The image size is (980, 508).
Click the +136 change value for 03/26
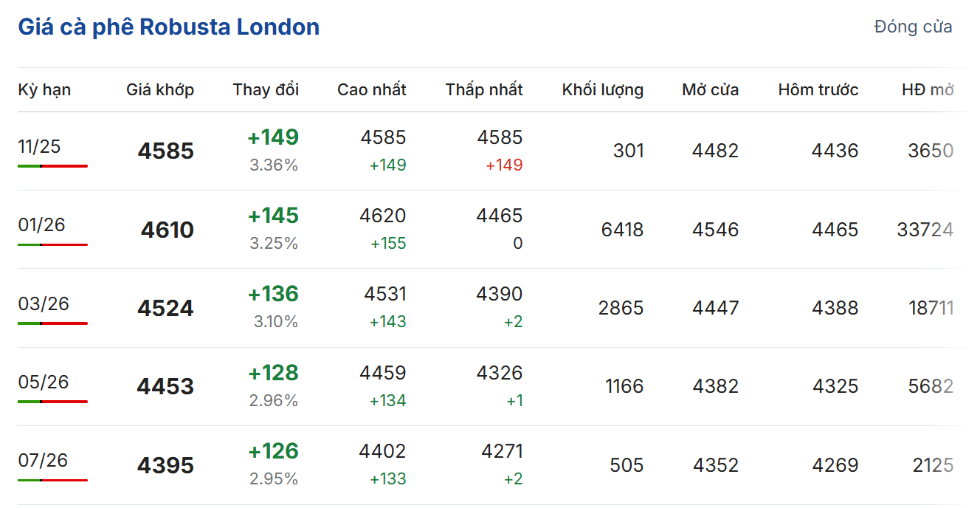273,294
